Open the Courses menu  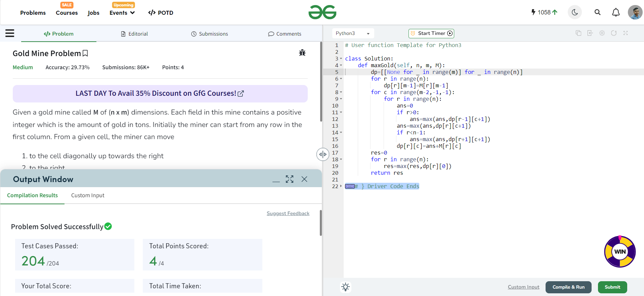pos(67,13)
